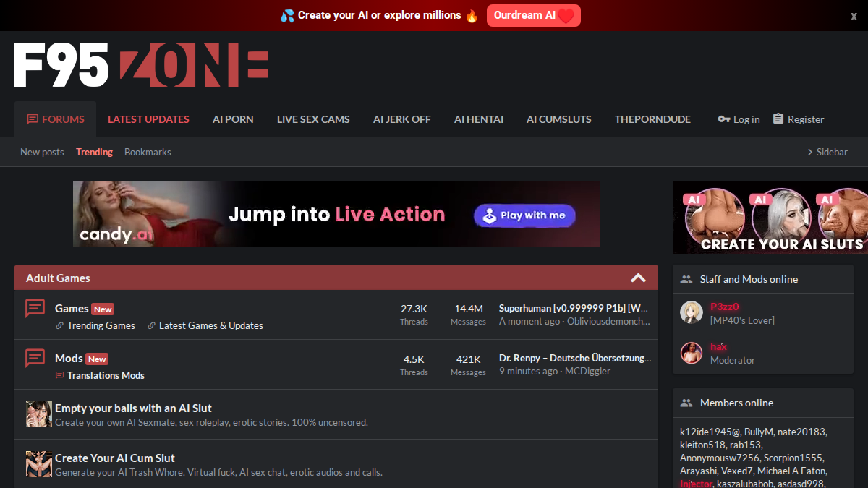Open the P3zz0 staff username
Screen dimensions: 868x488
click(x=724, y=307)
